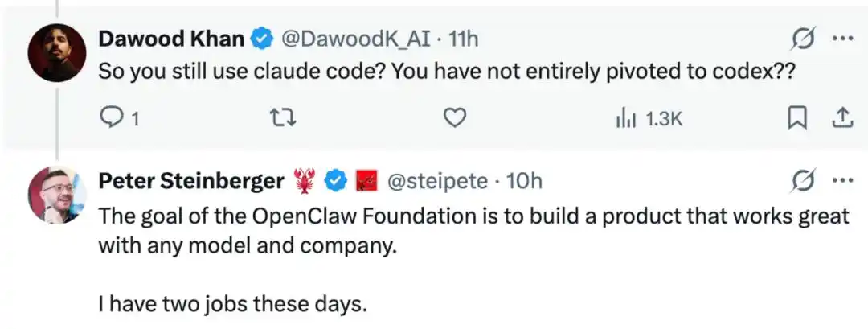Viewport: 868px width, 329px height.
Task: Like Dawood Khan's tweet
Action: 456,119
